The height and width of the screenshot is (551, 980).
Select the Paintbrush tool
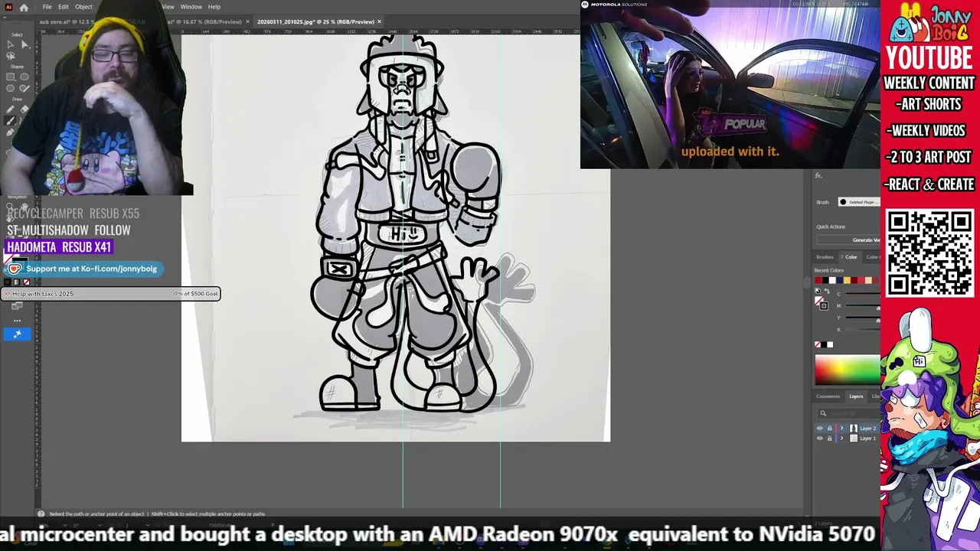click(x=10, y=120)
